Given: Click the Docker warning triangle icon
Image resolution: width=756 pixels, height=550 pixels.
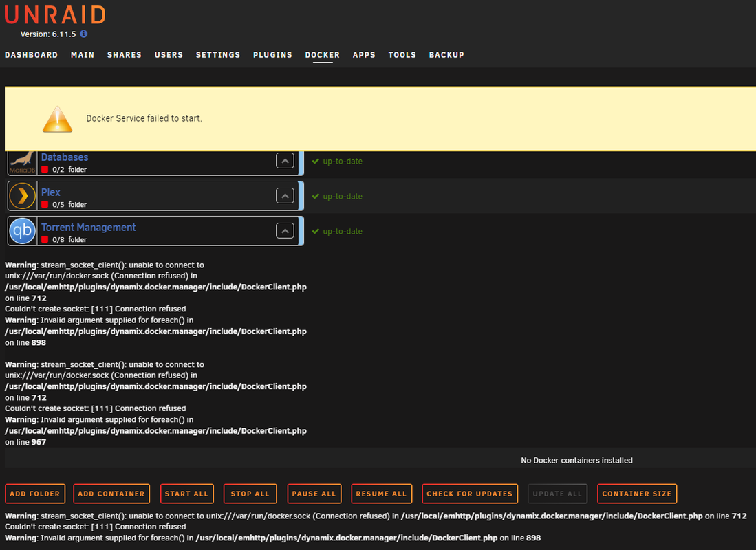Looking at the screenshot, I should [x=57, y=119].
